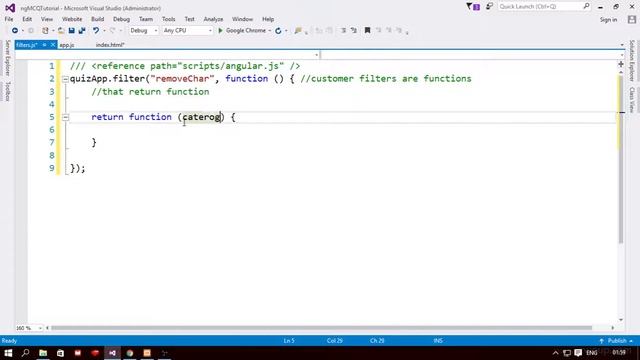The image size is (640, 360).
Task: Click the vertical scrollbar of the editor
Action: pos(621,159)
